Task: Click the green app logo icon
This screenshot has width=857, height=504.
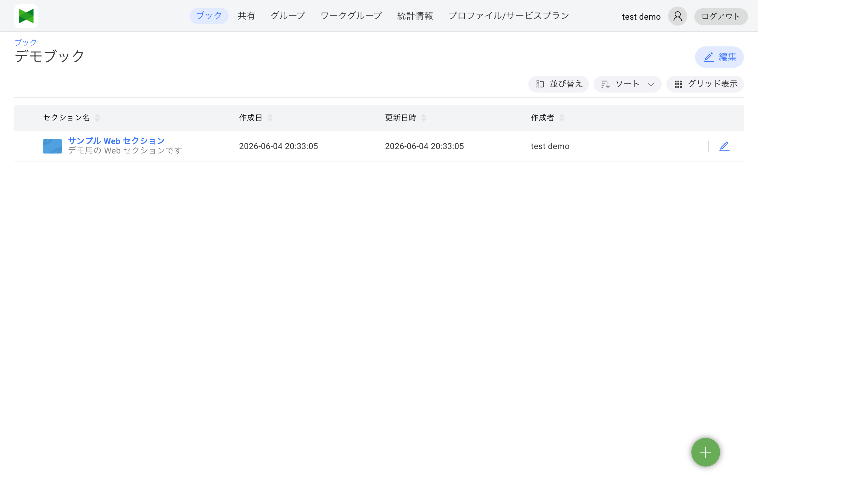Action: (x=26, y=16)
